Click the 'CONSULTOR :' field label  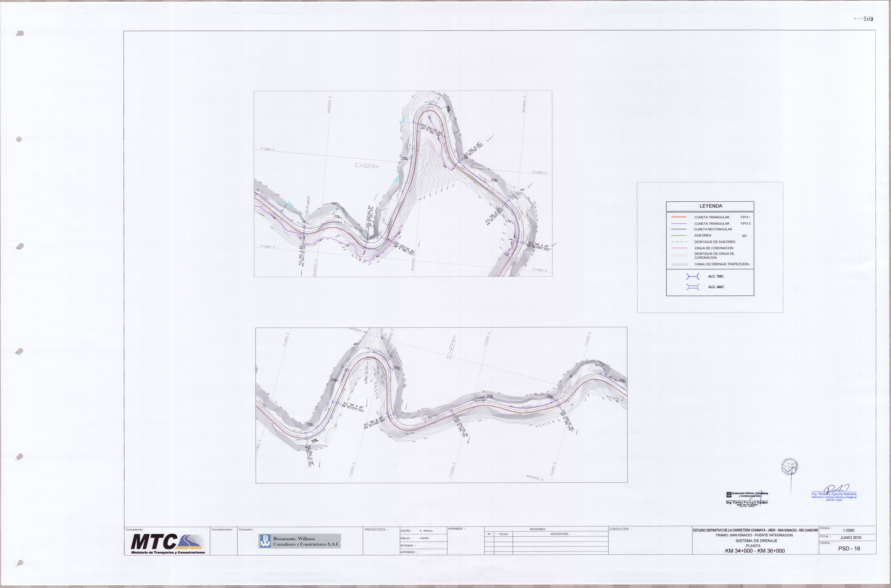click(x=621, y=529)
